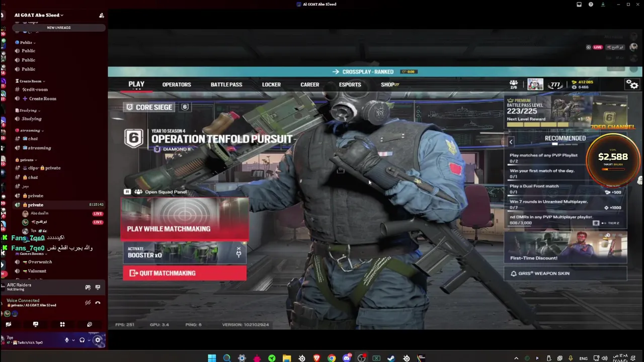Join the Studying voice channel
The width and height of the screenshot is (644, 362).
[x=31, y=119]
